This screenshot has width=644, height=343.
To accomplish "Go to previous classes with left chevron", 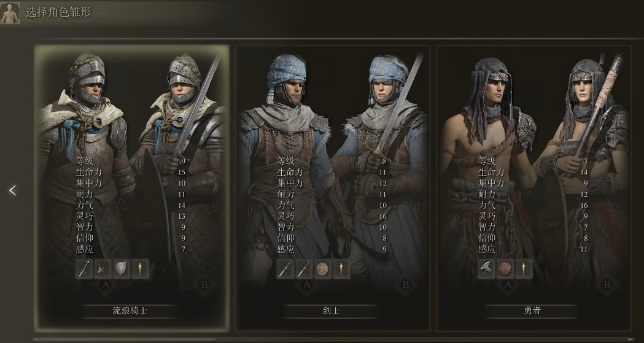I will point(13,191).
